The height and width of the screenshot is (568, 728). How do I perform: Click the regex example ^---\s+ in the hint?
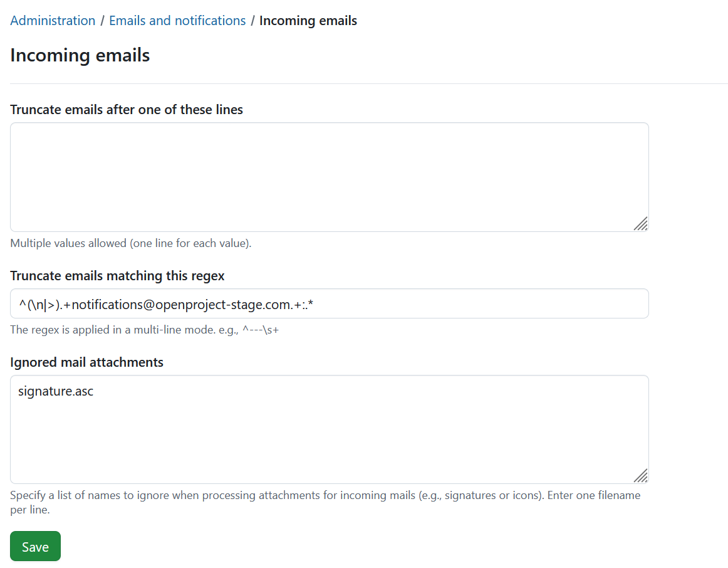tap(262, 329)
